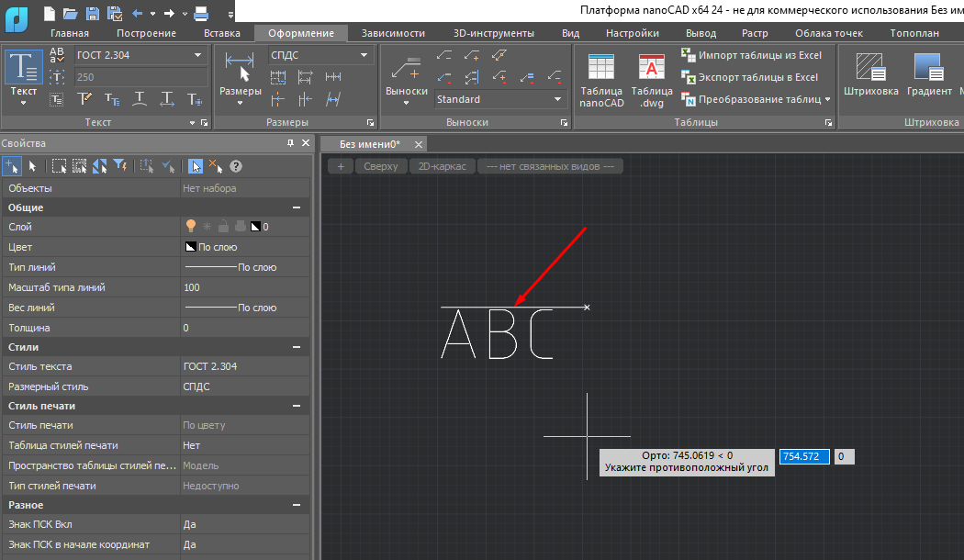Click the нет связанных видов button
Viewport: 964px width, 560px height.
[x=550, y=166]
